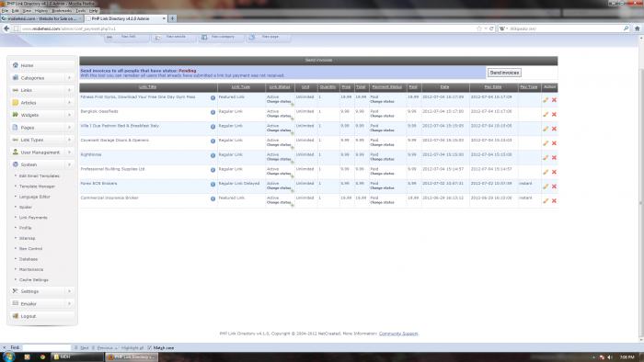The height and width of the screenshot is (362, 644).
Task: Open browser home page icon
Action: pos(637,28)
